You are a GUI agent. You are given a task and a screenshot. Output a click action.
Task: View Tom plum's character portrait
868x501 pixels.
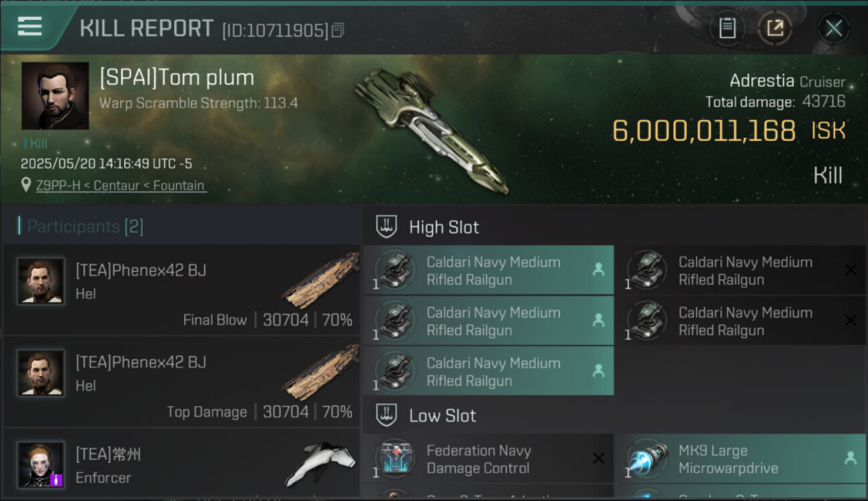55,96
